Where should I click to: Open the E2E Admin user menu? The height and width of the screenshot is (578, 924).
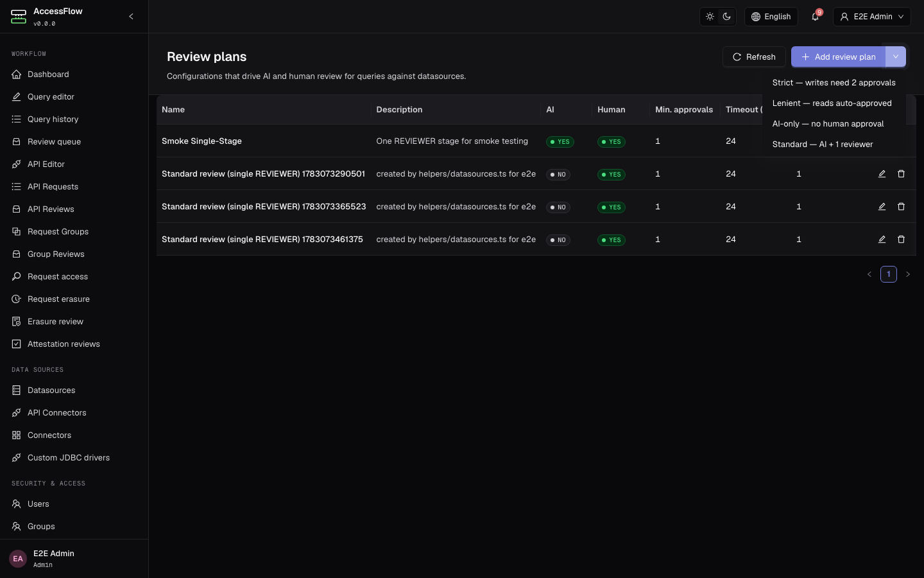click(872, 17)
